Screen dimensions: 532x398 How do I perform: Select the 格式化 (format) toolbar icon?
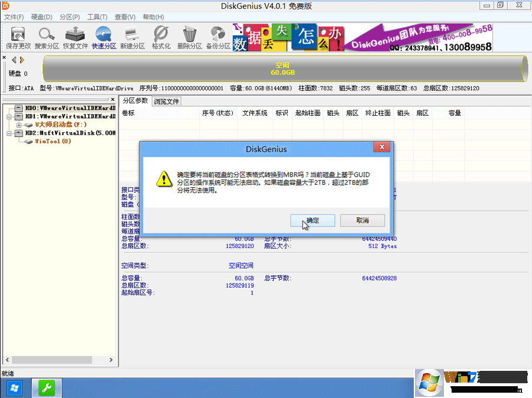point(160,37)
